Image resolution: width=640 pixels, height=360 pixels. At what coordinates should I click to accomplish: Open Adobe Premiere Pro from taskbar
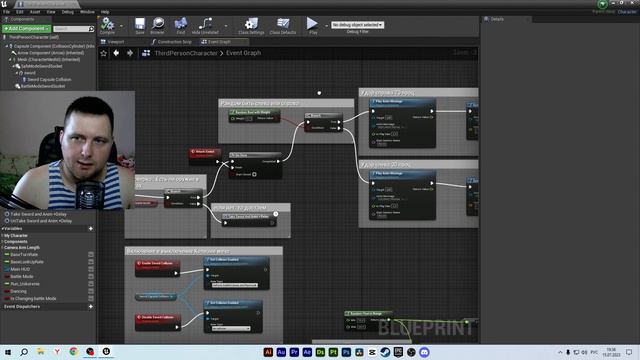pyautogui.click(x=294, y=352)
